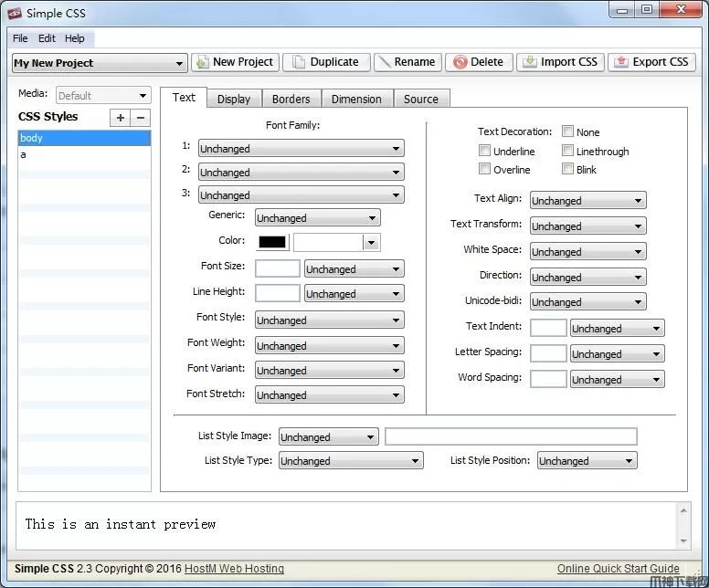Expand the Font Weight dropdown
This screenshot has width=709, height=588.
point(328,346)
